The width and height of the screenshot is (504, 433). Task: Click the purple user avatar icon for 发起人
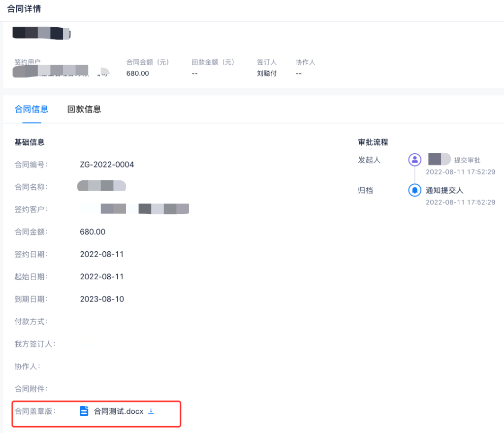pyautogui.click(x=415, y=160)
